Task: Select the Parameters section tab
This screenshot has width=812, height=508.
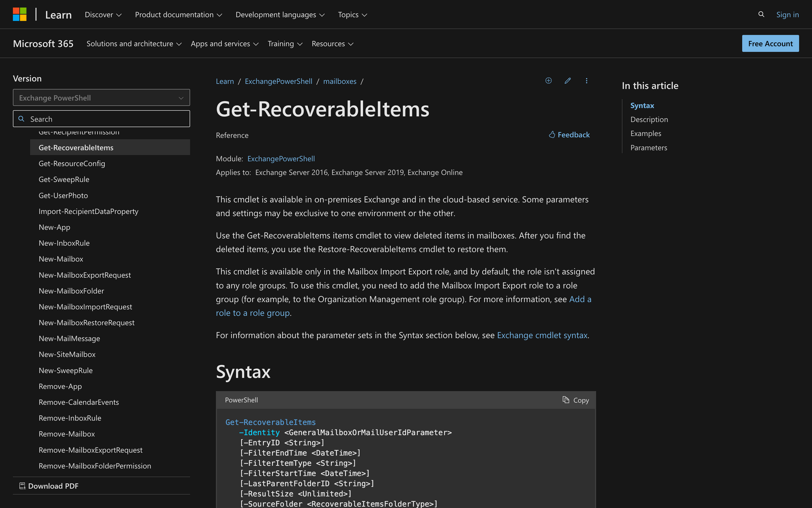Action: [x=648, y=147]
